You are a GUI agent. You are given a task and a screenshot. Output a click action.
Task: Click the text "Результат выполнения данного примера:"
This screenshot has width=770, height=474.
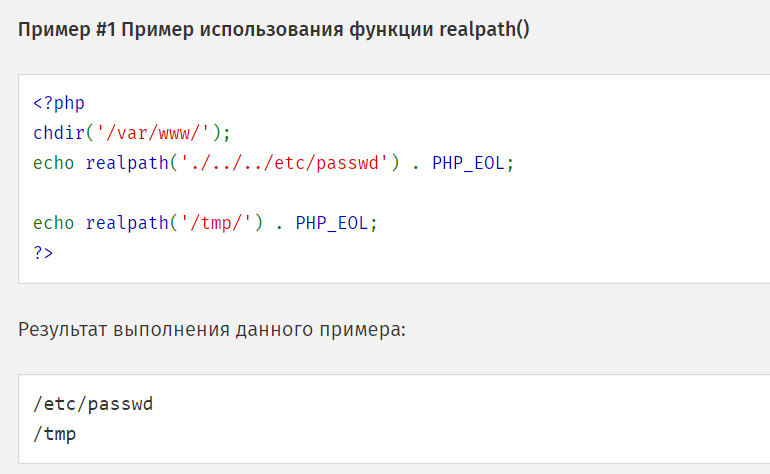pyautogui.click(x=212, y=329)
